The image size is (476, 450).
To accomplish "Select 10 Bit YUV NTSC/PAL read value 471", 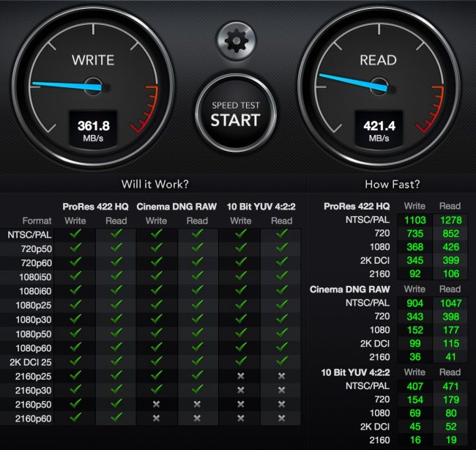I will [451, 386].
